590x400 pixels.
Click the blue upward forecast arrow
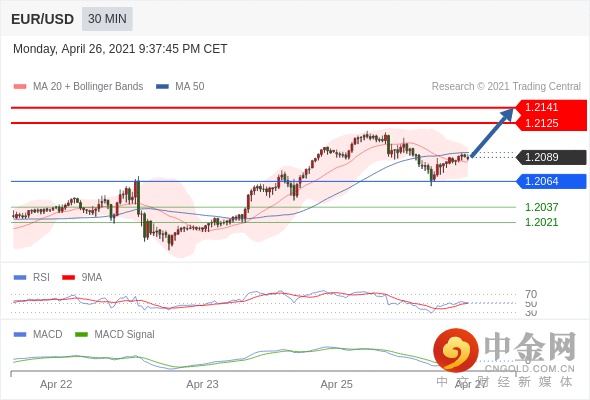click(492, 133)
